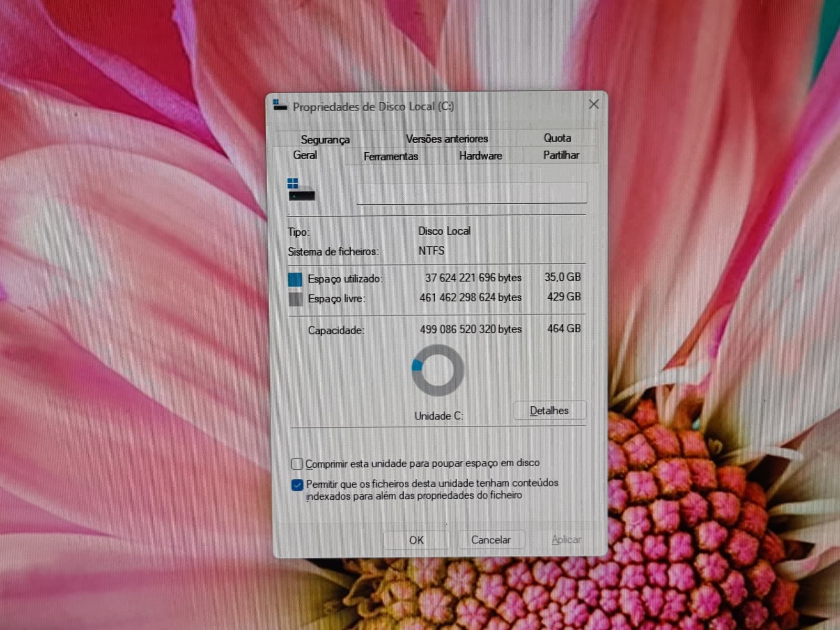Click the 'Espaço livre:' label
840x630 pixels.
tap(336, 299)
